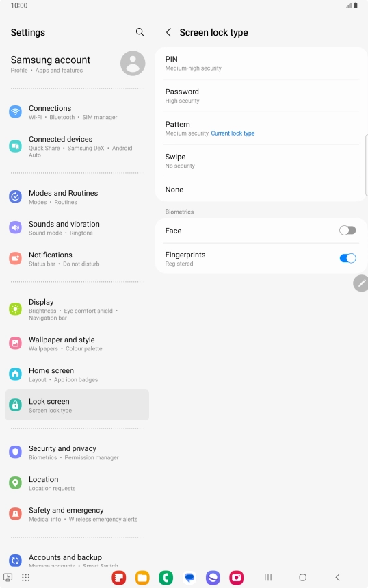Select the Pattern lock option
The height and width of the screenshot is (588, 368).
[x=261, y=128]
